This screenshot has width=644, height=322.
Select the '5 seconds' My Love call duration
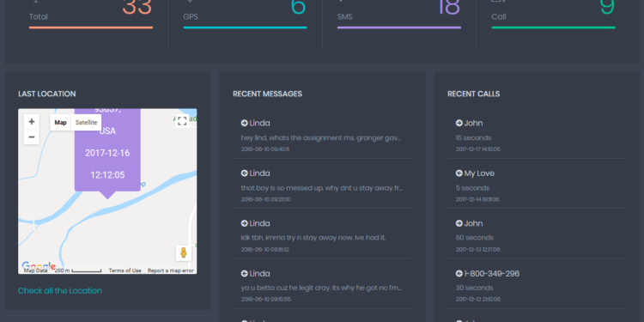(x=473, y=188)
